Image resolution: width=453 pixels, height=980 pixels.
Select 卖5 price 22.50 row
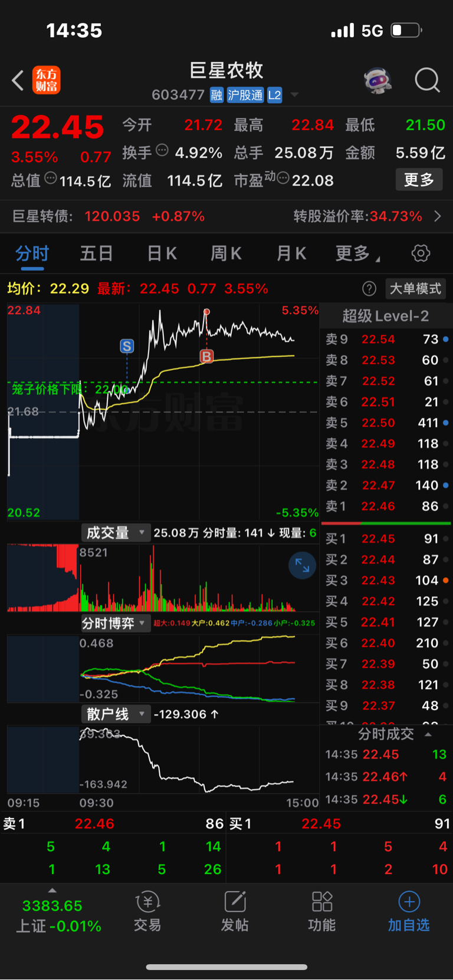(387, 423)
